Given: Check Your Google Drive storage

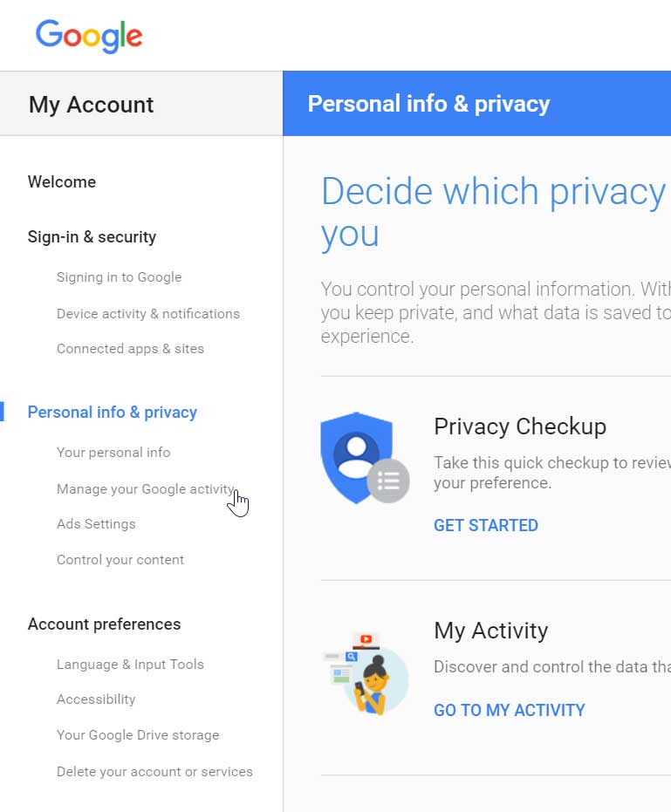Looking at the screenshot, I should pyautogui.click(x=137, y=734).
